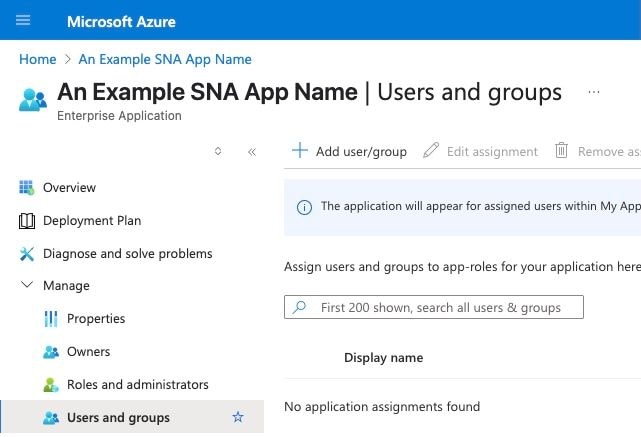
Task: Click the pencil Edit assignment icon
Action: point(431,150)
